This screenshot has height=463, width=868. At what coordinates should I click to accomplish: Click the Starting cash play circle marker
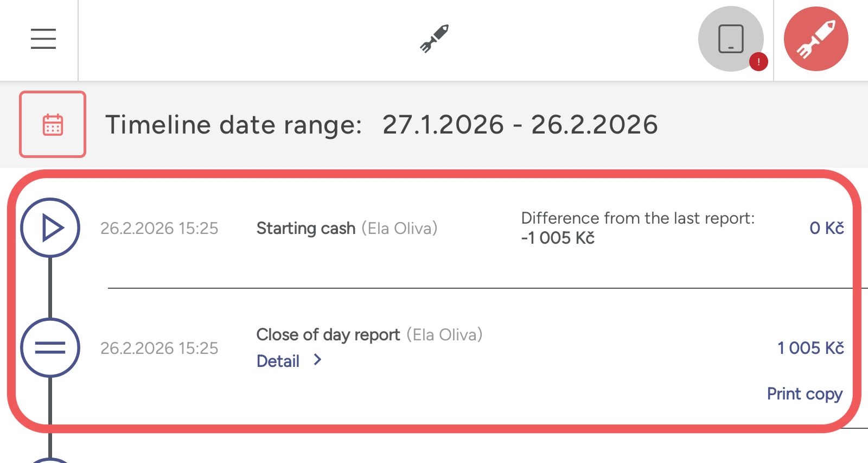pos(50,227)
